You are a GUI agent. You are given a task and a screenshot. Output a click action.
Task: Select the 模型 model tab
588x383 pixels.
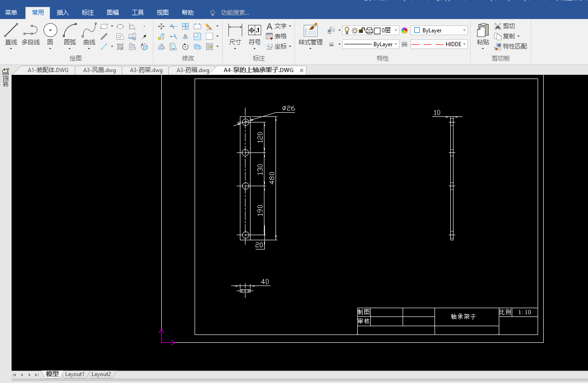tap(52, 374)
